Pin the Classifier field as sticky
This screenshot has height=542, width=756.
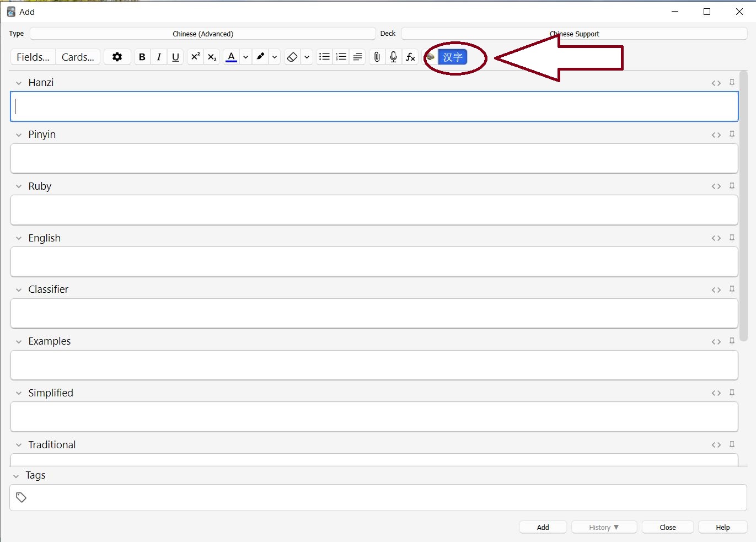732,289
